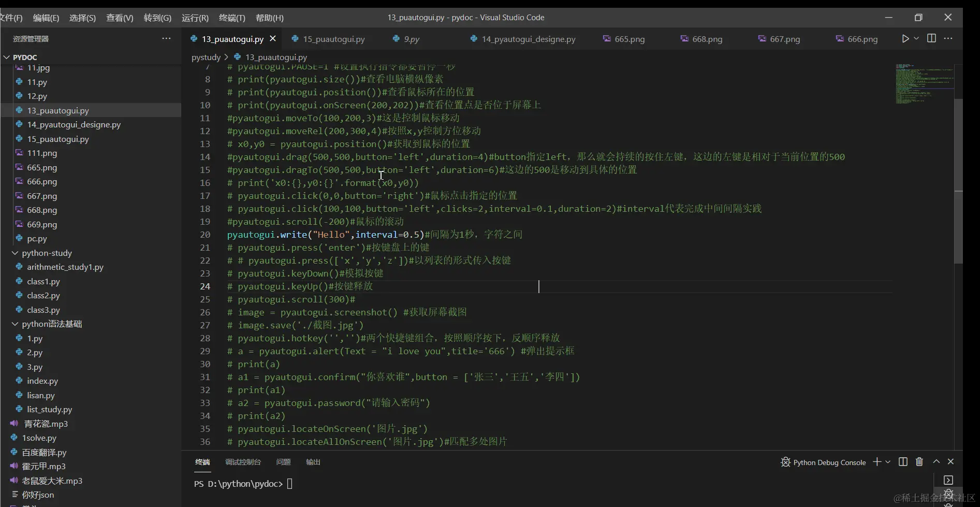Screen dimensions: 980x507
Task: Switch to the 15_puautogui.py editor tab
Action: tap(333, 39)
